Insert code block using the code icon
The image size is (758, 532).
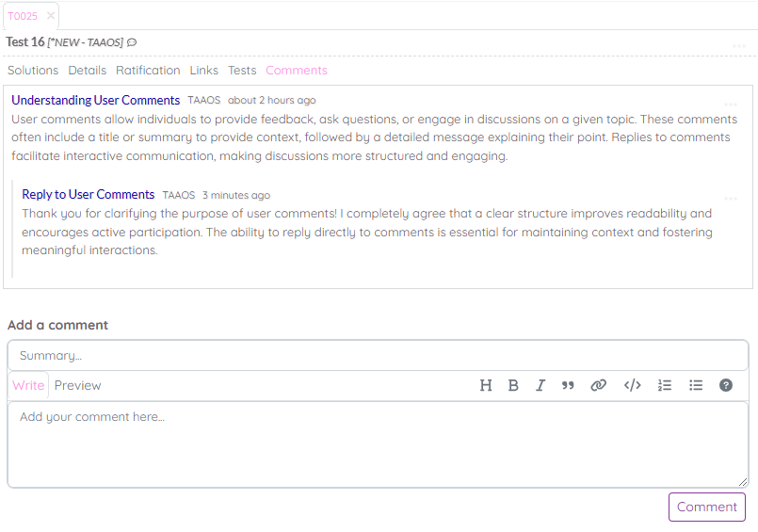[633, 385]
